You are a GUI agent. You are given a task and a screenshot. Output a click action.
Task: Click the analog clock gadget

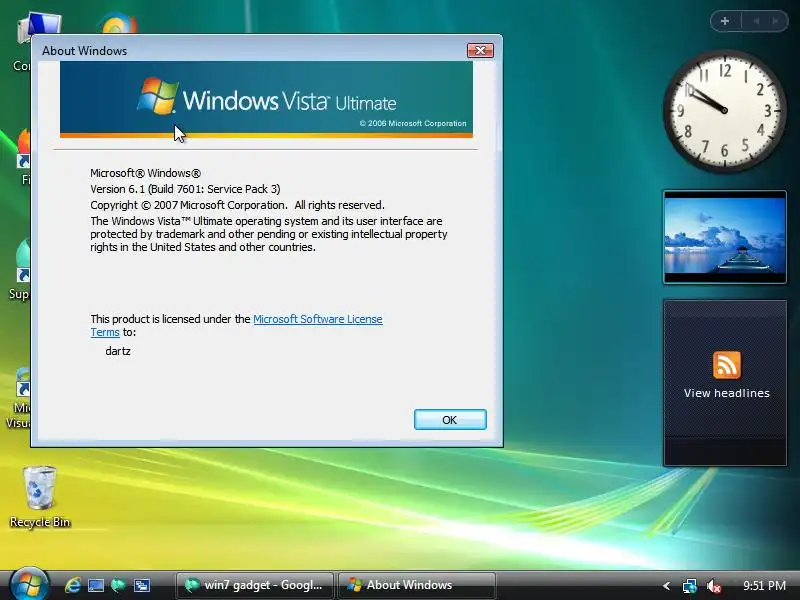coord(724,110)
